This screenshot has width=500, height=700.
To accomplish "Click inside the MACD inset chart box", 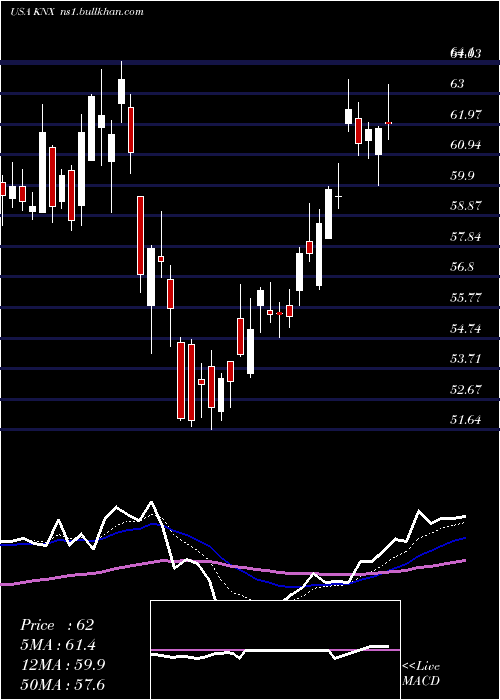I will coord(275,650).
